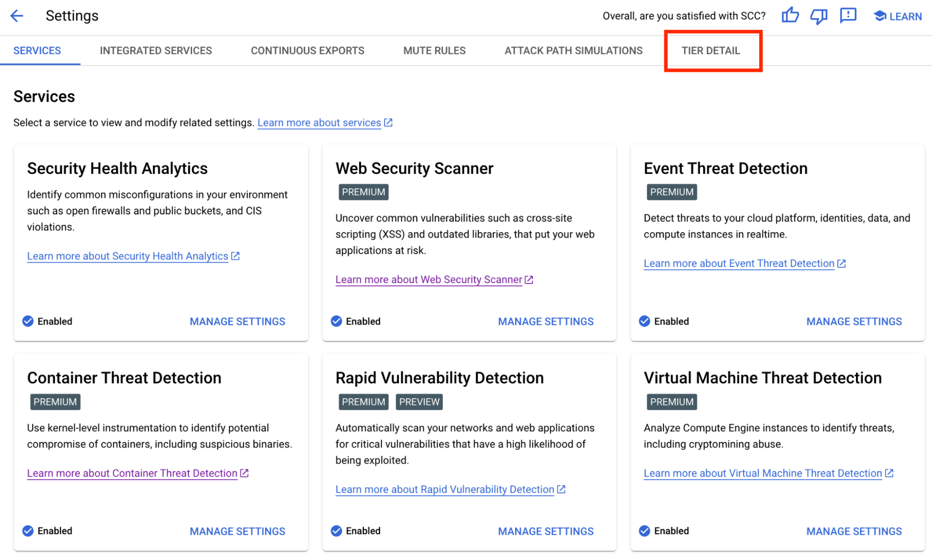Select the Continuous Exports tab
The image size is (932, 560).
(x=307, y=51)
